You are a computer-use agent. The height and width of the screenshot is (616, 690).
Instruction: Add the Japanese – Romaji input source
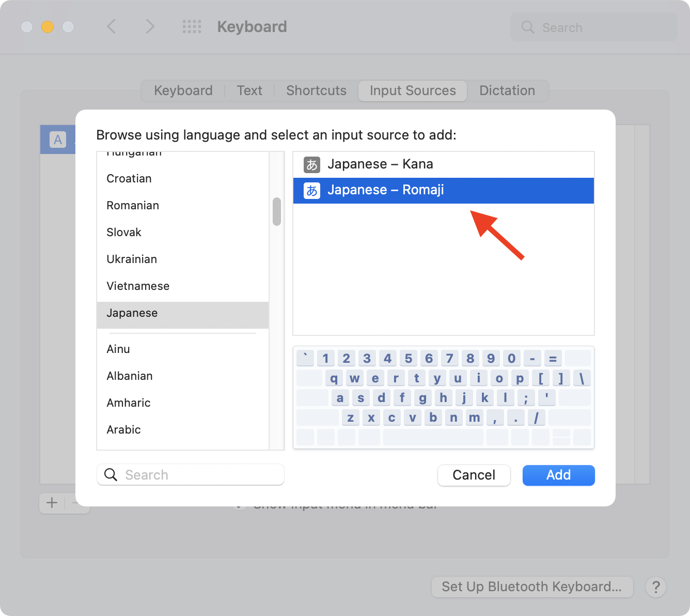(558, 475)
